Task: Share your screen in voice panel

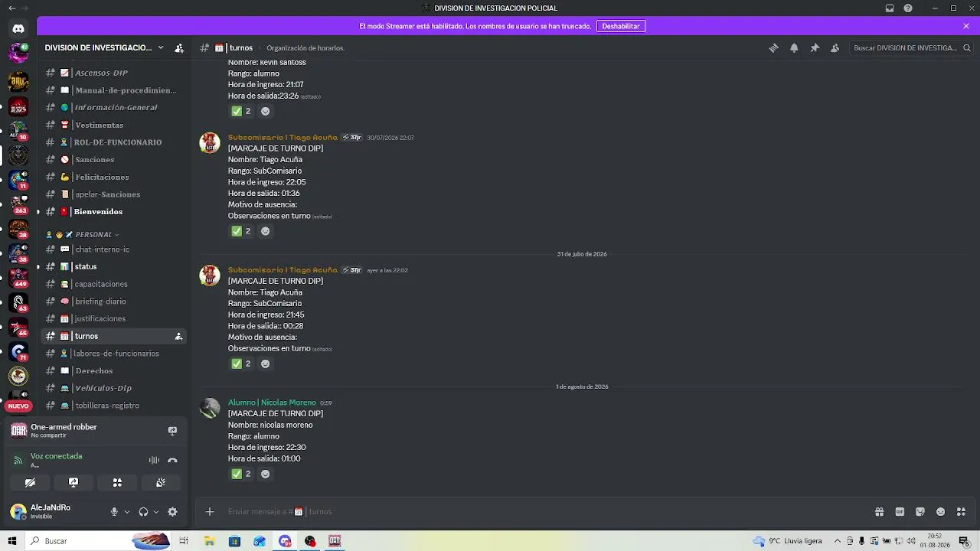Action: (x=73, y=483)
